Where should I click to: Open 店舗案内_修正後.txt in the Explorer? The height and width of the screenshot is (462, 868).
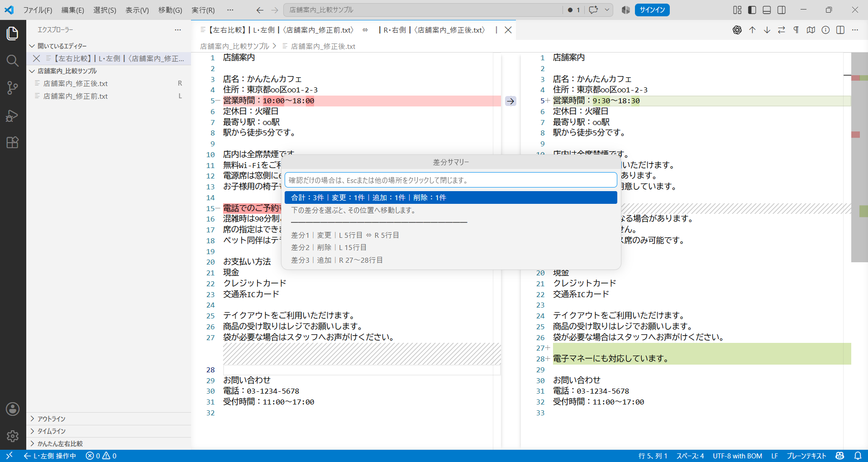coord(109,83)
